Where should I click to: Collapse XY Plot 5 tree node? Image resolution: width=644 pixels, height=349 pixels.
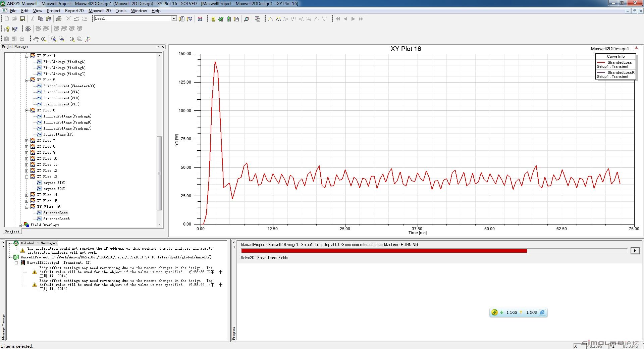click(27, 80)
